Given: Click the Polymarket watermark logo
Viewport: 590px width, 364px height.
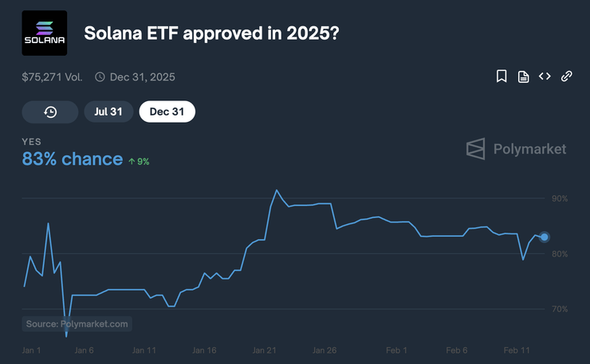Looking at the screenshot, I should pos(516,148).
